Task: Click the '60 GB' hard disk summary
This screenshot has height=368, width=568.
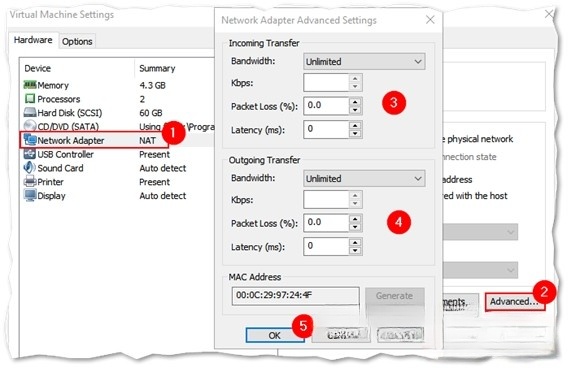Action: tap(151, 113)
